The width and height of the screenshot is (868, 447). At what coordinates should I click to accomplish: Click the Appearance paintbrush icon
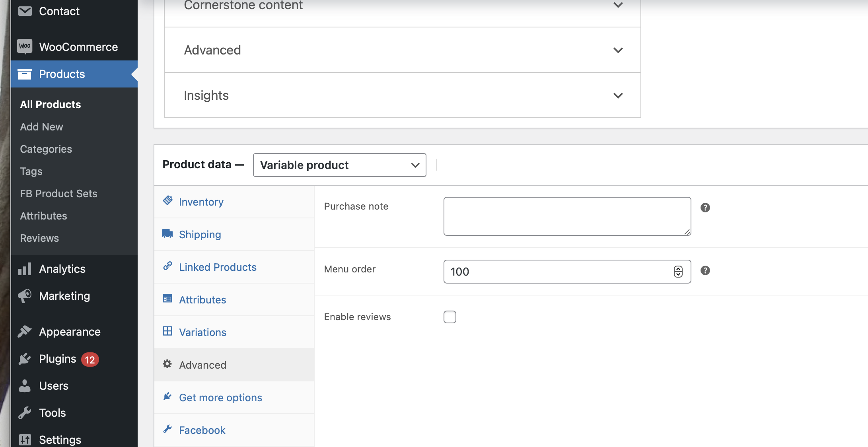(25, 331)
